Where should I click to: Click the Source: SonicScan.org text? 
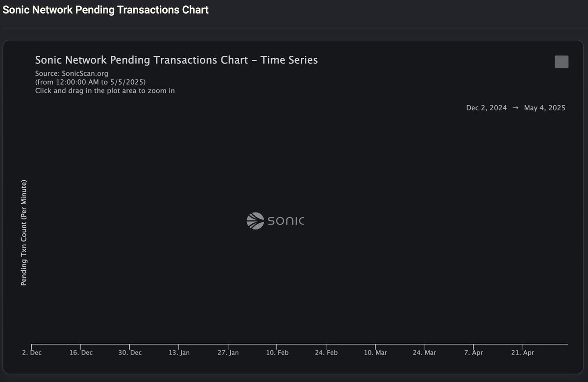point(72,73)
